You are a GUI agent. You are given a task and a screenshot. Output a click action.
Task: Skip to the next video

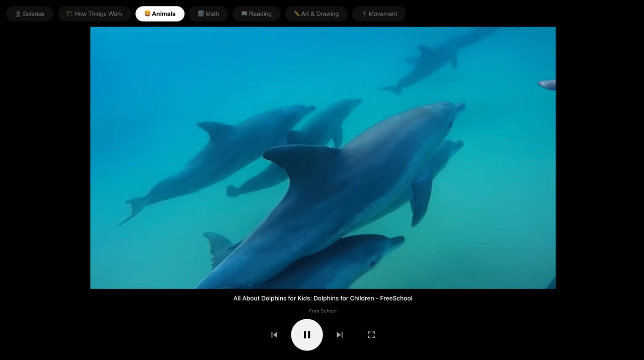pos(340,334)
